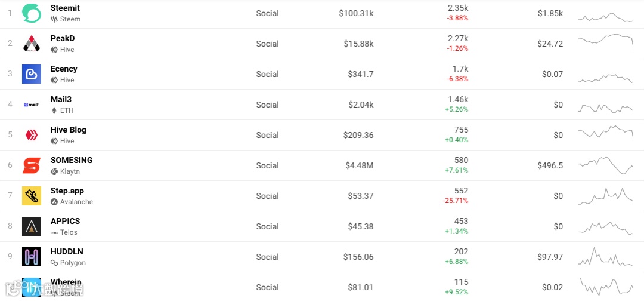Open the Steemit dapp name link
The image size is (644, 301).
click(66, 8)
